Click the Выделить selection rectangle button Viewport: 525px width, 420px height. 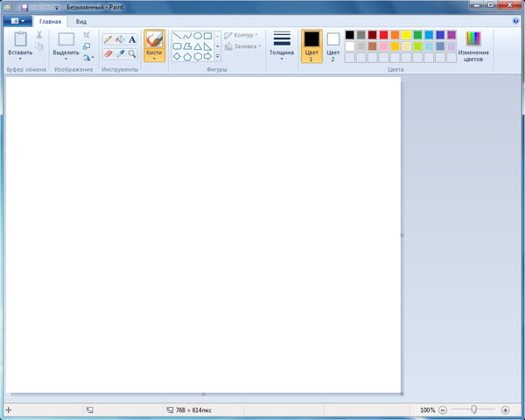coord(66,39)
